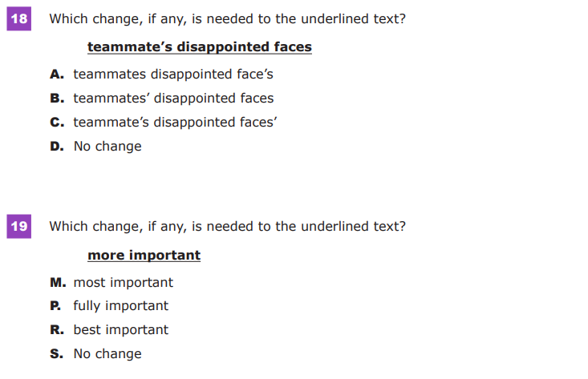588x379 pixels.
Task: Select answer letter A for question 18
Action: 56,75
